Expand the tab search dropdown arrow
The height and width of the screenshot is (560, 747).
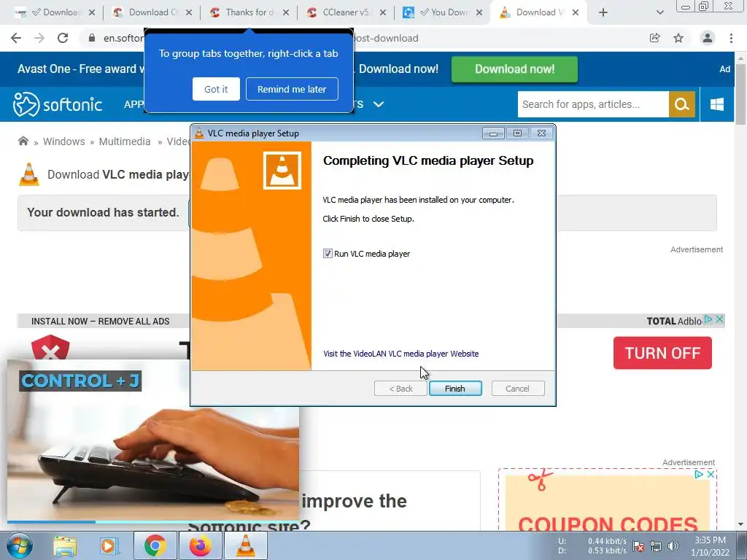pyautogui.click(x=659, y=12)
